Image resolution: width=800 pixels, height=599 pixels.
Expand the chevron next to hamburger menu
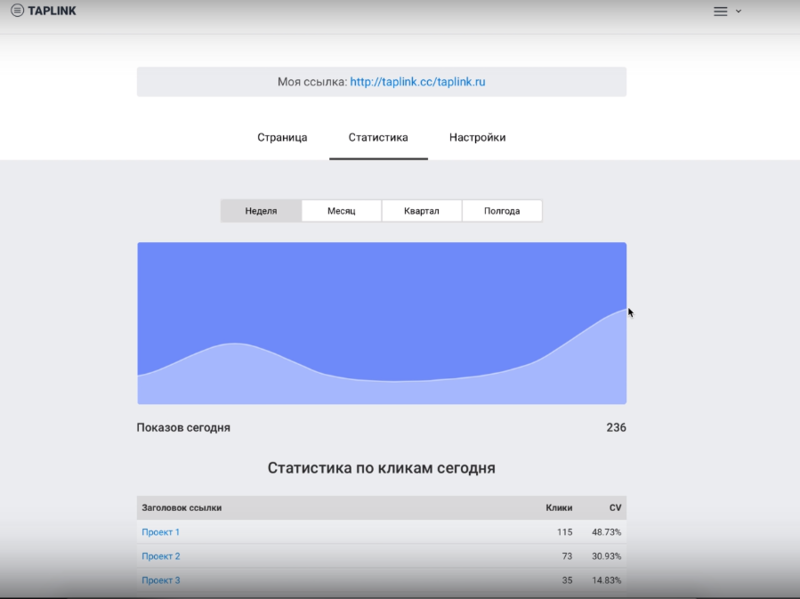pyautogui.click(x=739, y=12)
